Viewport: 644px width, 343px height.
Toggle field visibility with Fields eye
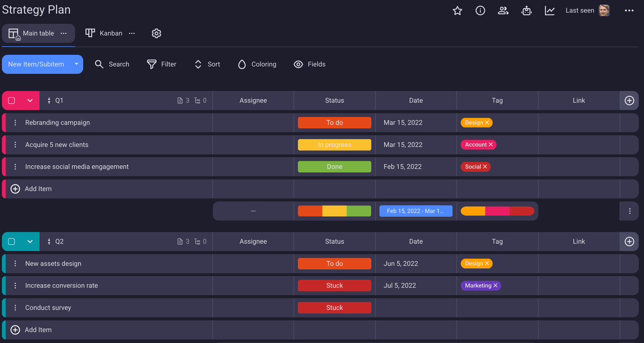point(310,64)
